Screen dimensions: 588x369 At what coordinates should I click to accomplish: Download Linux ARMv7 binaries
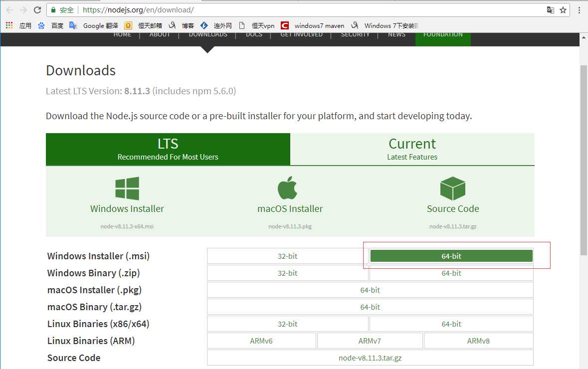point(370,341)
